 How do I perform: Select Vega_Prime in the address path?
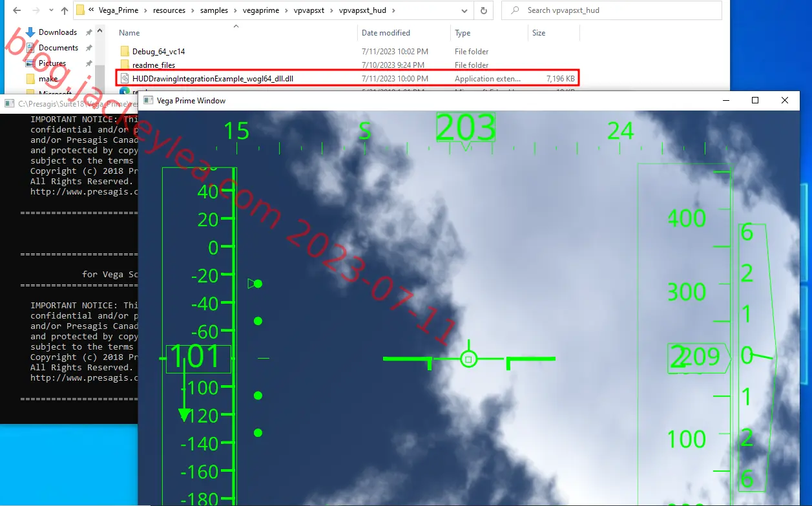click(119, 10)
